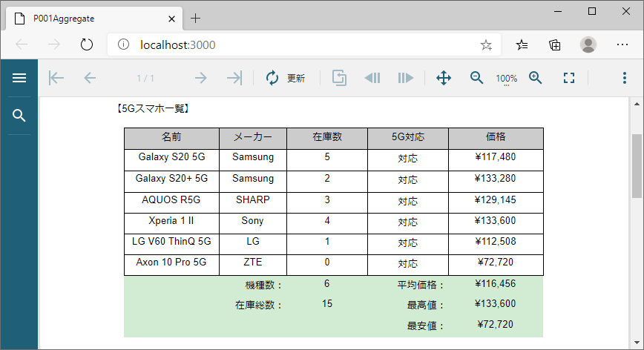
Task: Click the Sony maker cell
Action: (x=253, y=223)
